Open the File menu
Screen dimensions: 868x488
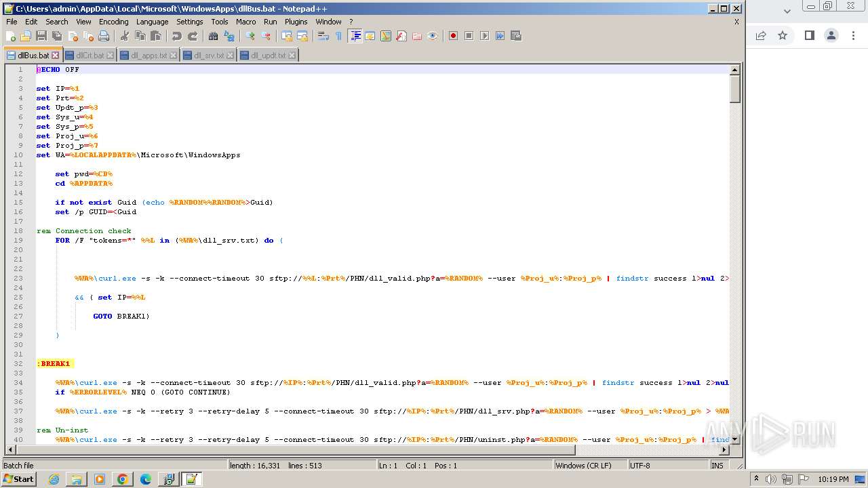(x=12, y=22)
